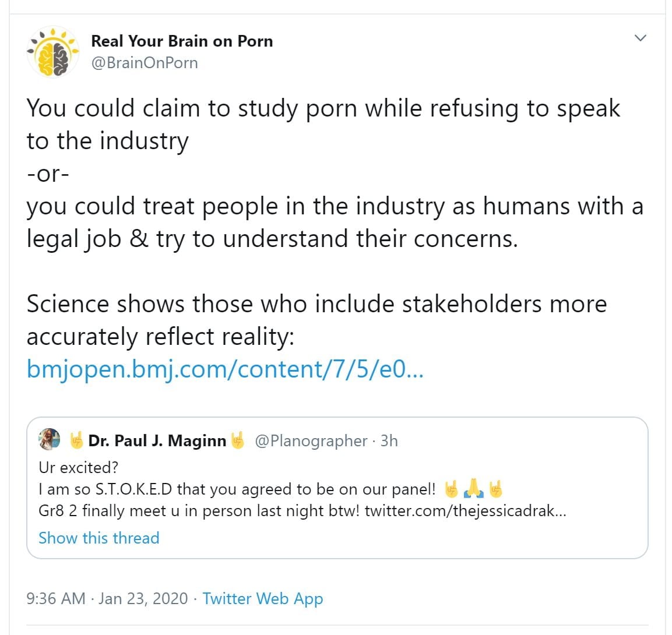Click the sentence "Science shows those who include stakeholders"
The width and height of the screenshot is (672, 635).
click(x=316, y=304)
